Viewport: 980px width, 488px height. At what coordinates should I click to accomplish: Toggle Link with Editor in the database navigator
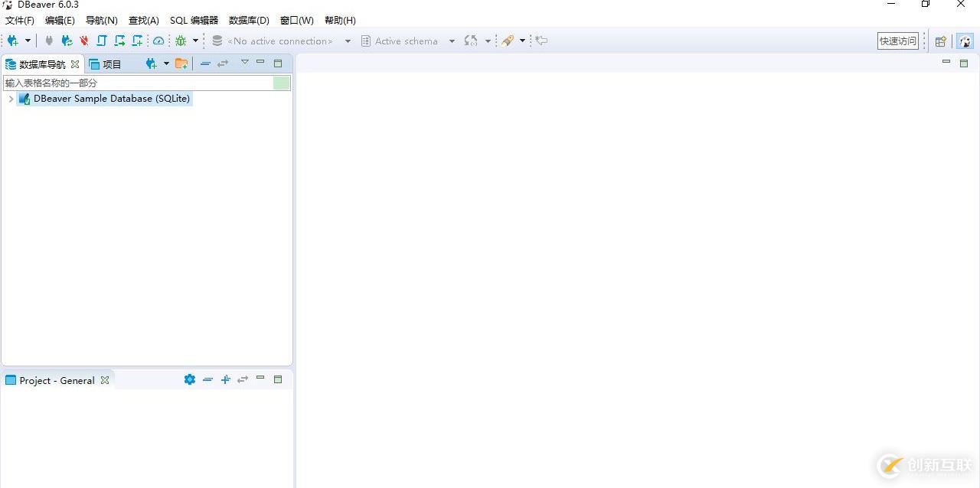click(x=223, y=63)
